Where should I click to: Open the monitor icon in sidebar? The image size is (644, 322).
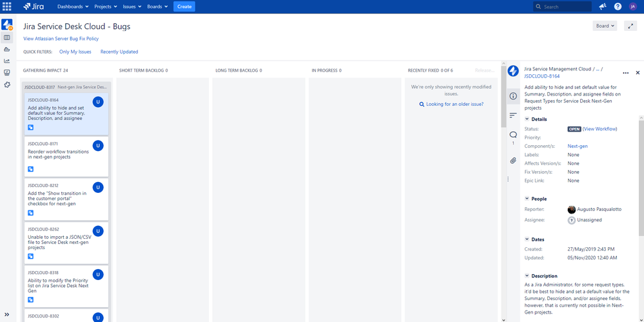point(6,72)
